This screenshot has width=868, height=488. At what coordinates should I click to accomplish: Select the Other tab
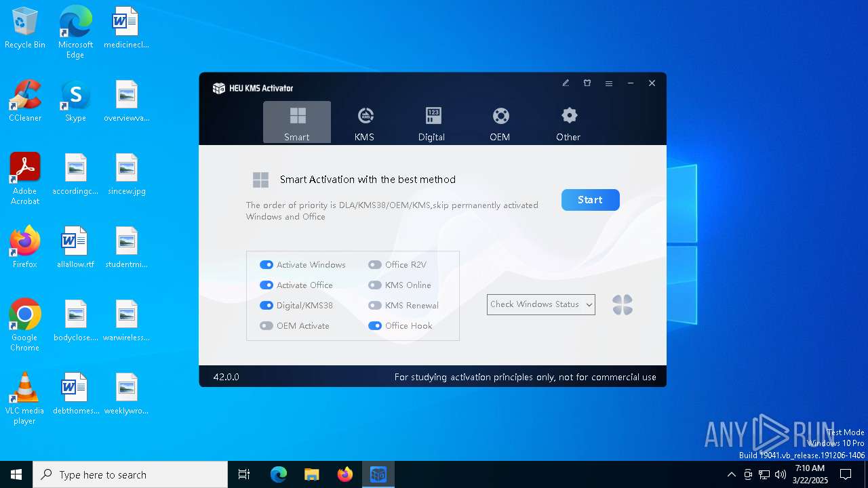point(568,122)
